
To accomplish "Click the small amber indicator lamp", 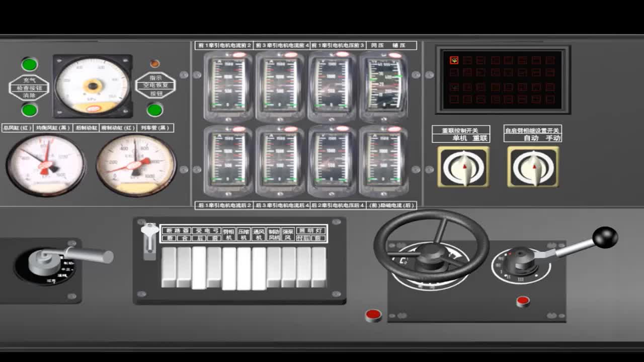I will coord(155,63).
